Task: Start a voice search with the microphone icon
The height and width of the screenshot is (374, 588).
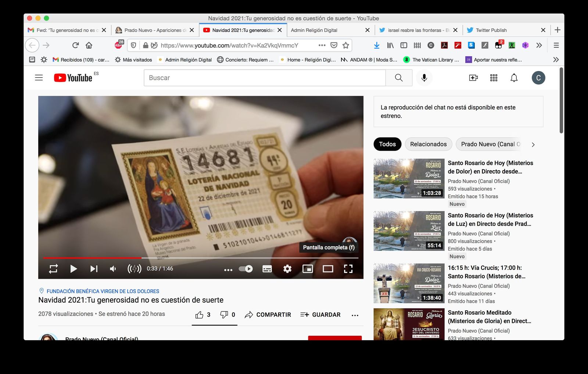Action: coord(424,78)
